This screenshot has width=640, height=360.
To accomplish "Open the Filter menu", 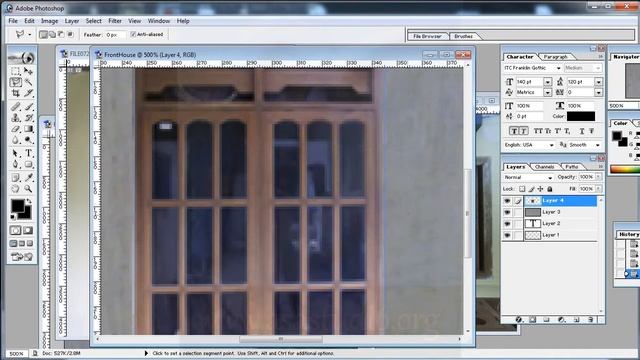I will click(x=115, y=21).
